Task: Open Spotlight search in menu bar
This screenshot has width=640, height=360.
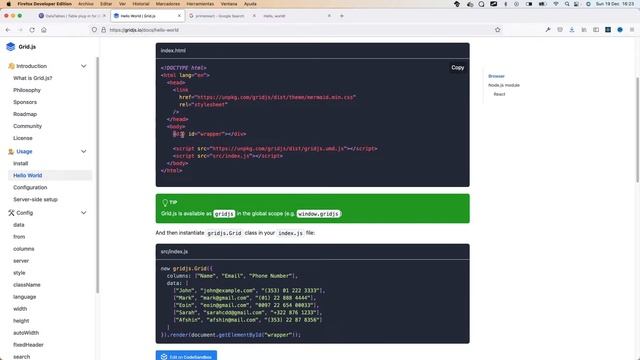Action: click(x=567, y=4)
